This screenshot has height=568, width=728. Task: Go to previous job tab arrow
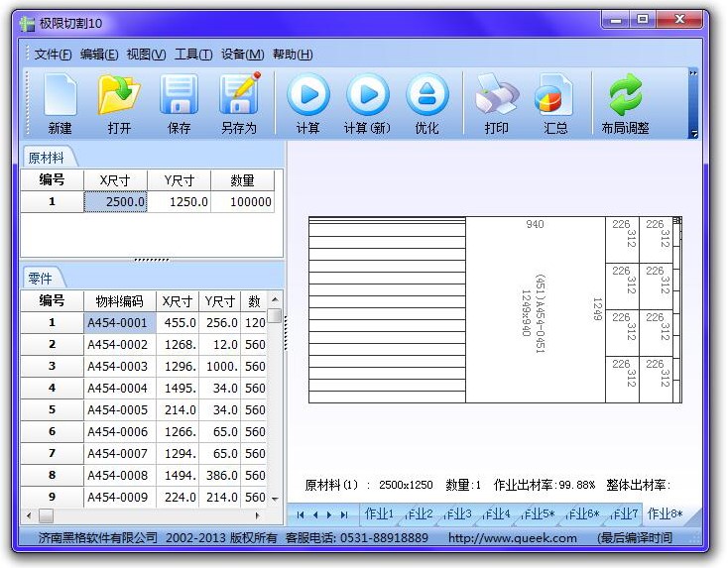315,514
